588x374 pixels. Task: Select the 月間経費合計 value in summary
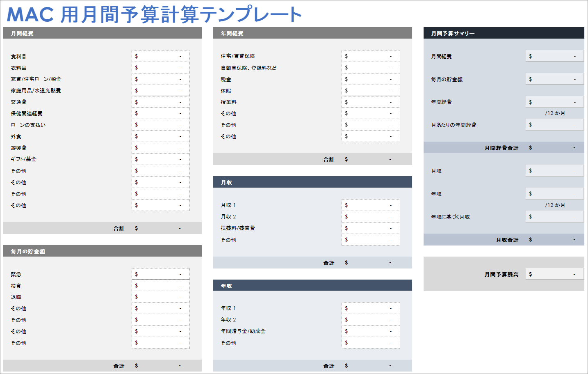(554, 148)
